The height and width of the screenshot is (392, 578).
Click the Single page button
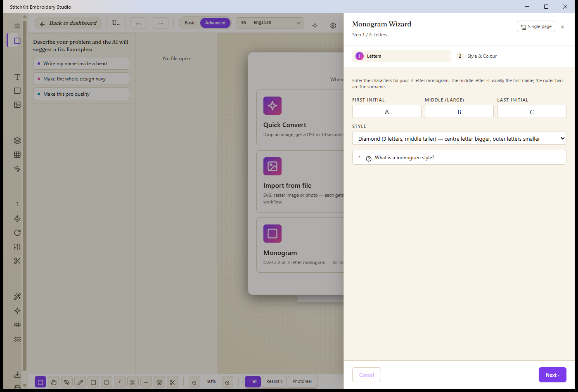[536, 26]
